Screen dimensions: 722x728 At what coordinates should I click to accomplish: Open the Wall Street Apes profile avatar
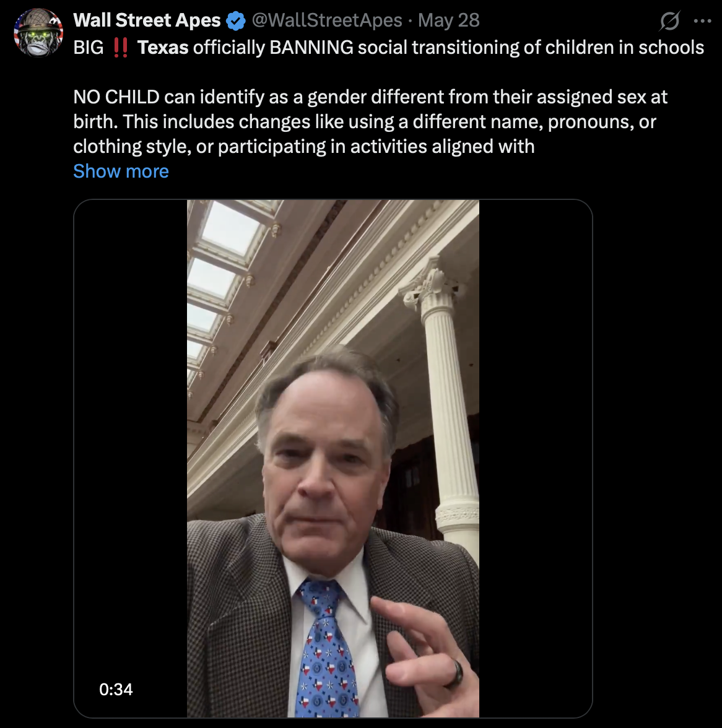pos(38,33)
